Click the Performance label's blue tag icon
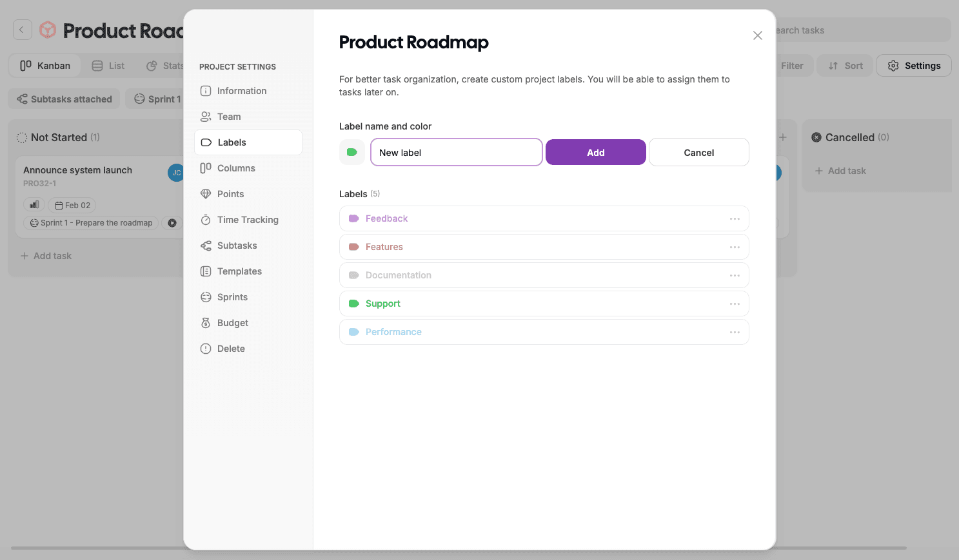The image size is (959, 560). pyautogui.click(x=354, y=332)
